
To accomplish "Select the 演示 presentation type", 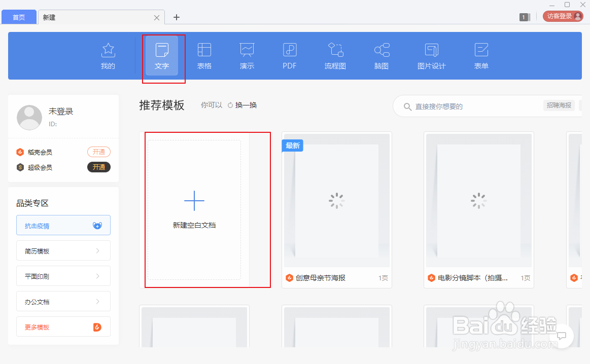I will (x=247, y=56).
